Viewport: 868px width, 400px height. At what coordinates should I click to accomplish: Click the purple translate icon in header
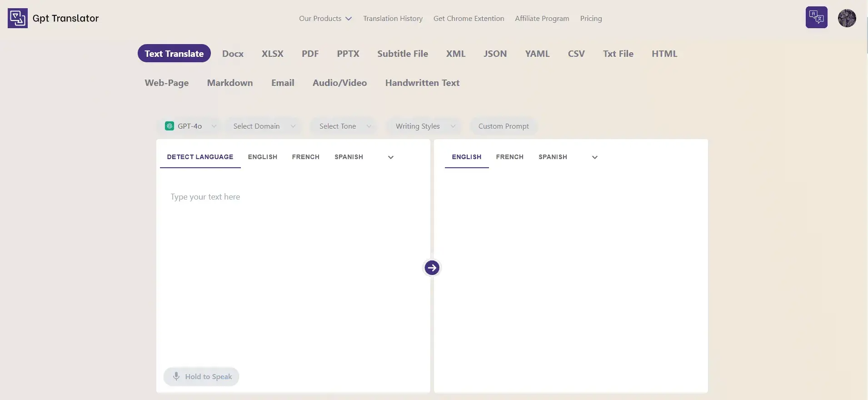pyautogui.click(x=816, y=18)
